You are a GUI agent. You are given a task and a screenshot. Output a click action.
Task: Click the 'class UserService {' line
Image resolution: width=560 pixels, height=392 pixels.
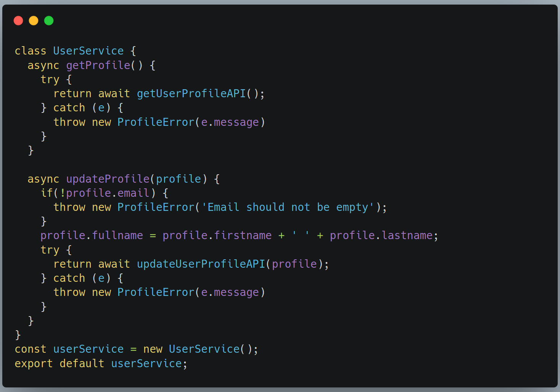click(76, 51)
